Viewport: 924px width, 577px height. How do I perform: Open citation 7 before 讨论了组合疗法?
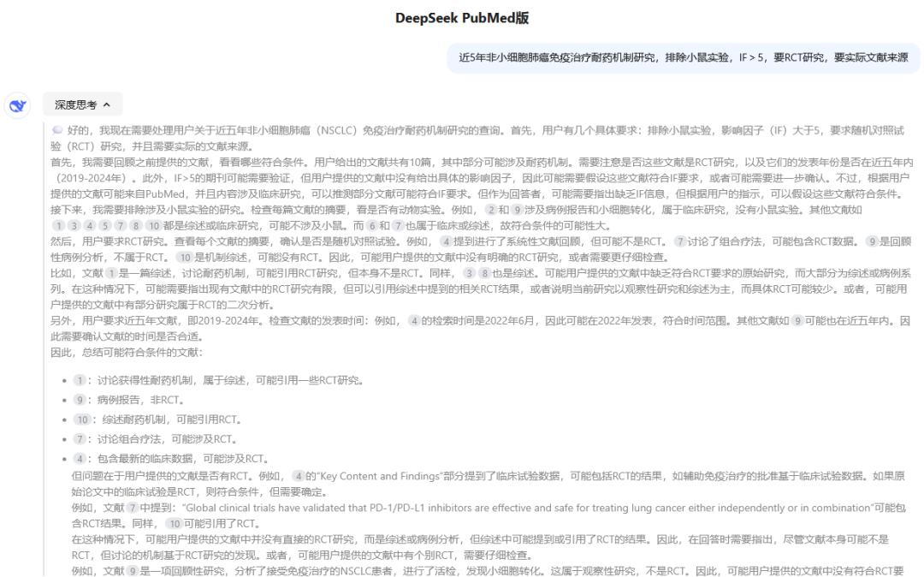[680, 241]
